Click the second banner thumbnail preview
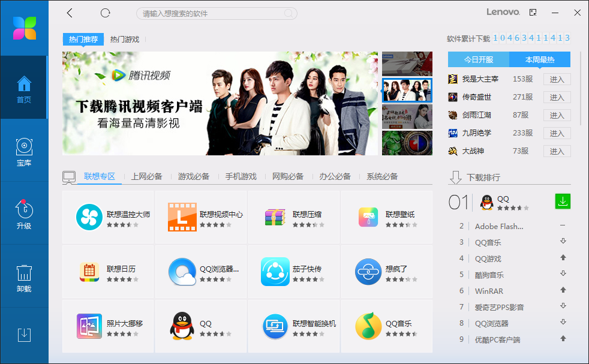This screenshot has width=589, height=364. coord(407,91)
